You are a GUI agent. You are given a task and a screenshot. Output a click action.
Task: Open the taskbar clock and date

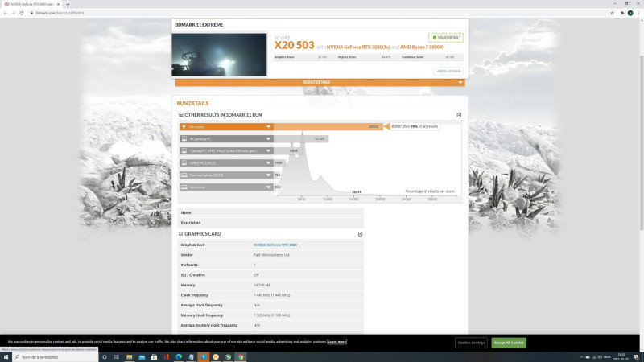tap(621, 357)
